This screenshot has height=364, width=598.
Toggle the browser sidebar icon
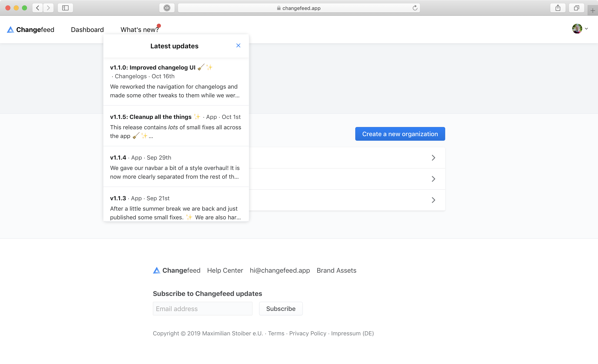[65, 8]
